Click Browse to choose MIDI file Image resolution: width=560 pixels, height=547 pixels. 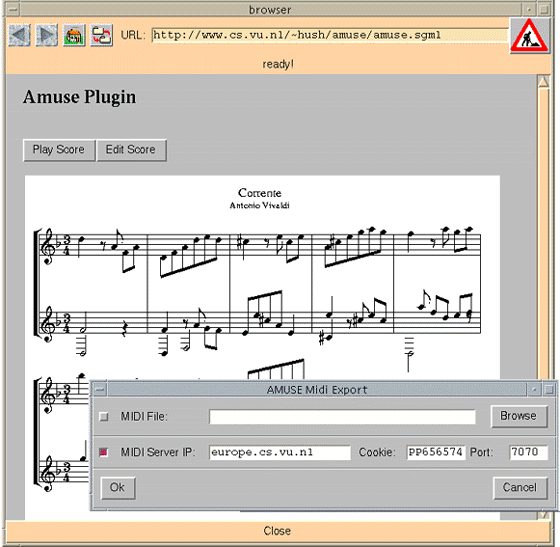pos(519,416)
